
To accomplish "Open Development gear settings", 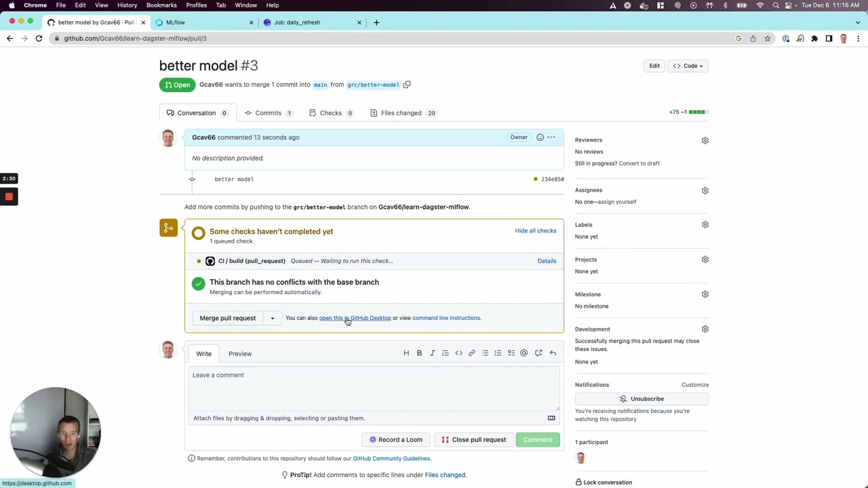I will click(x=705, y=329).
